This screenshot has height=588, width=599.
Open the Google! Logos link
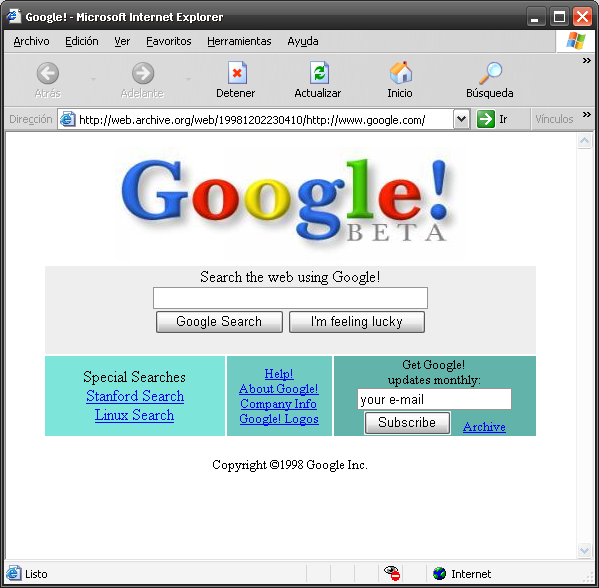coord(279,419)
